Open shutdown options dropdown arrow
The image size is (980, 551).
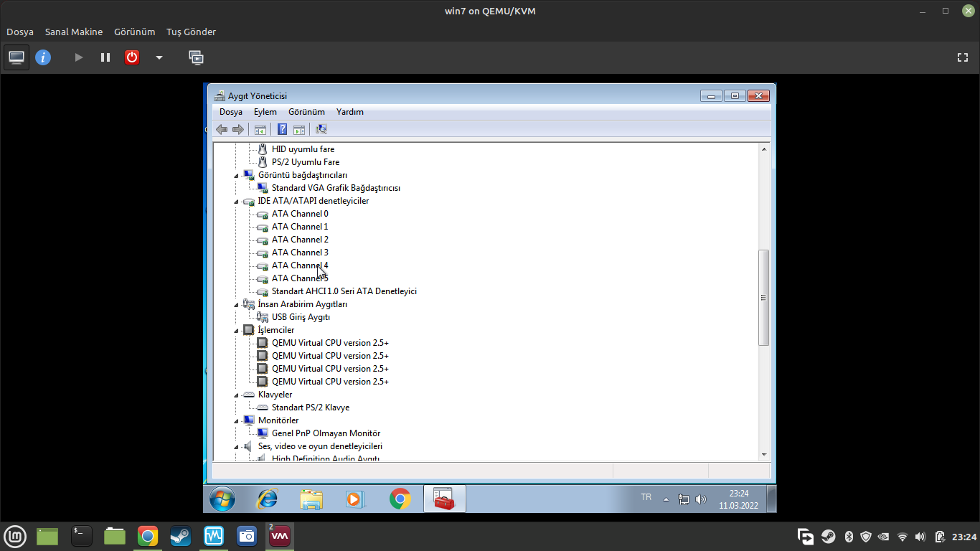pyautogui.click(x=159, y=57)
